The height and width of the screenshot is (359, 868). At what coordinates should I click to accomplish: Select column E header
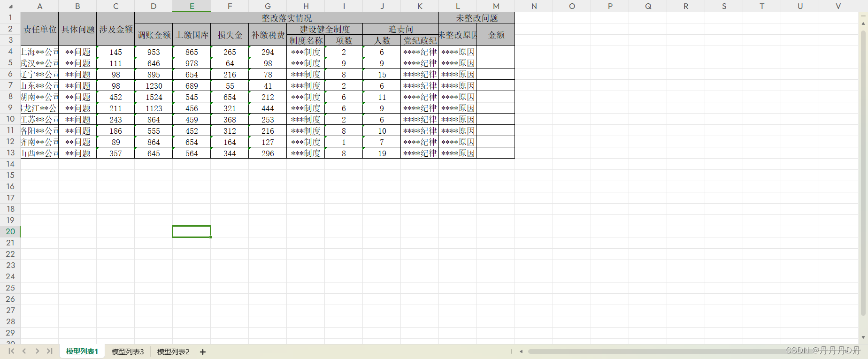[x=192, y=6]
